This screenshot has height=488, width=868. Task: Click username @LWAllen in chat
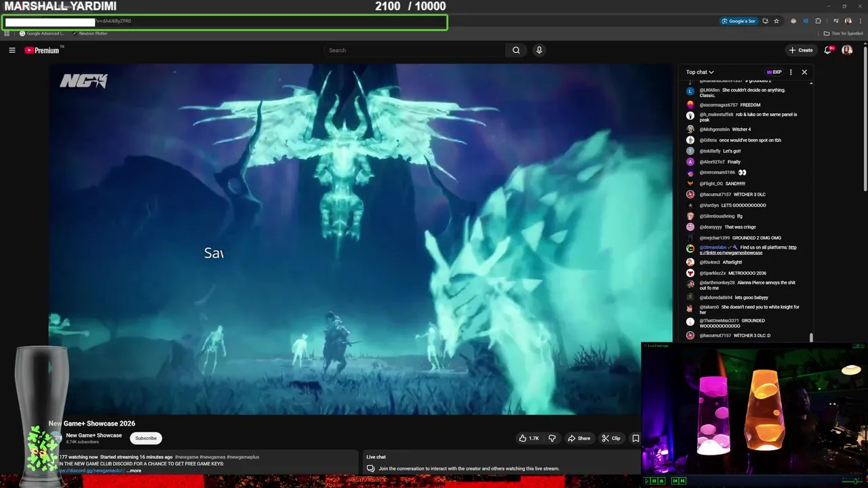click(x=710, y=90)
